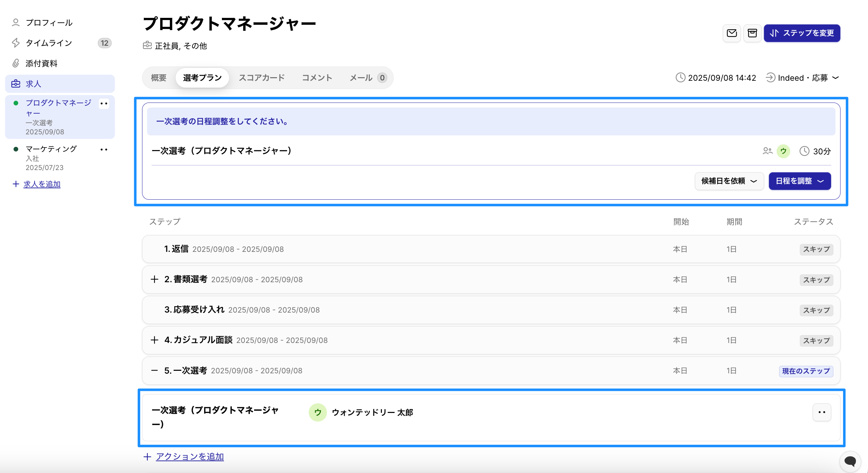Viewport: 868px width, 473px height.
Task: Click the green ウ avatar near 30分
Action: 784,151
